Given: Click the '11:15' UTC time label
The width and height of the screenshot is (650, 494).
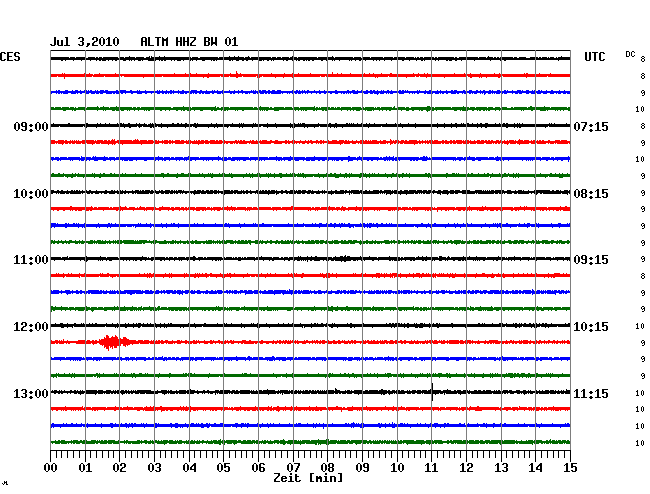Looking at the screenshot, I should click(591, 393).
